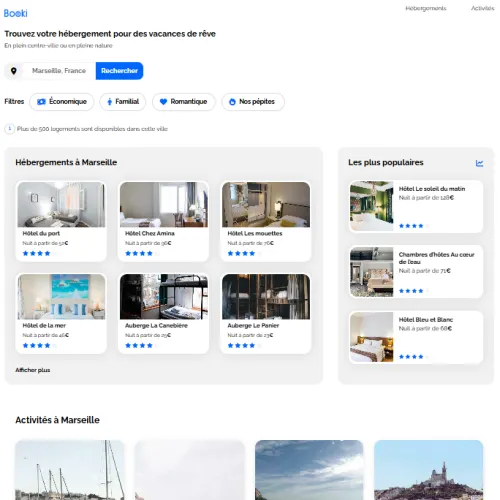This screenshot has height=500, width=500.
Task: Click the Nuit à partir de 71€ price
Action: click(x=424, y=271)
